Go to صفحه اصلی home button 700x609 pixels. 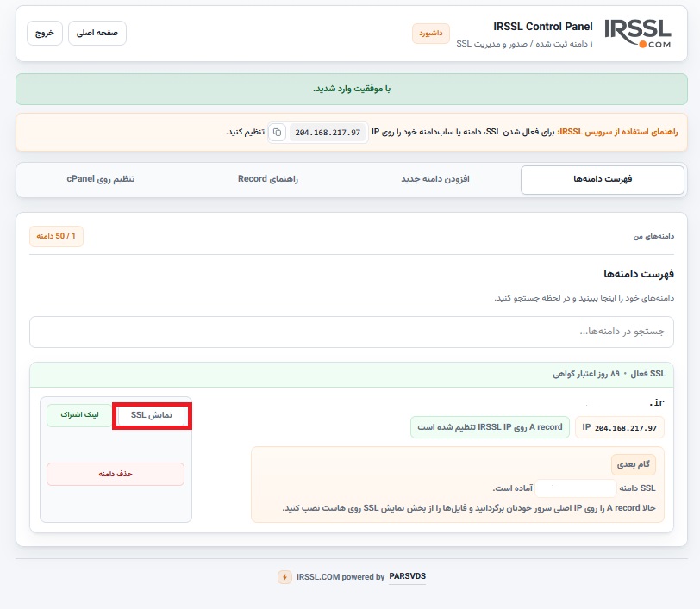pyautogui.click(x=97, y=33)
